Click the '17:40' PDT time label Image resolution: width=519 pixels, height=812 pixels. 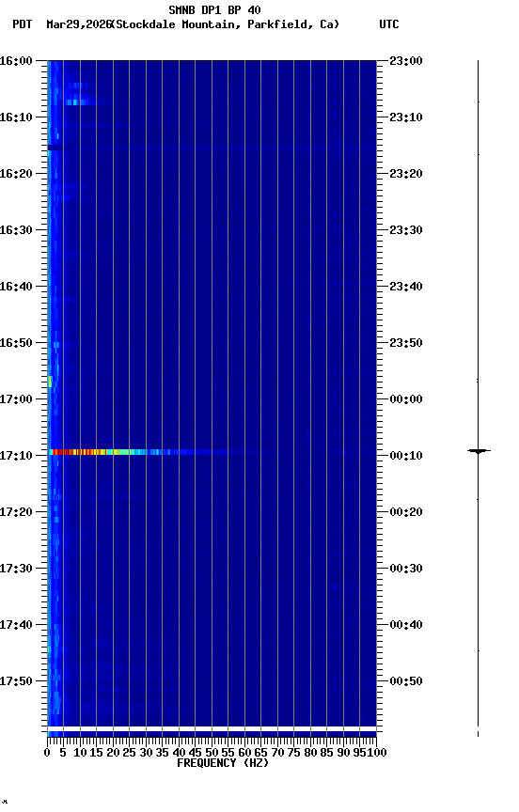pos(16,626)
